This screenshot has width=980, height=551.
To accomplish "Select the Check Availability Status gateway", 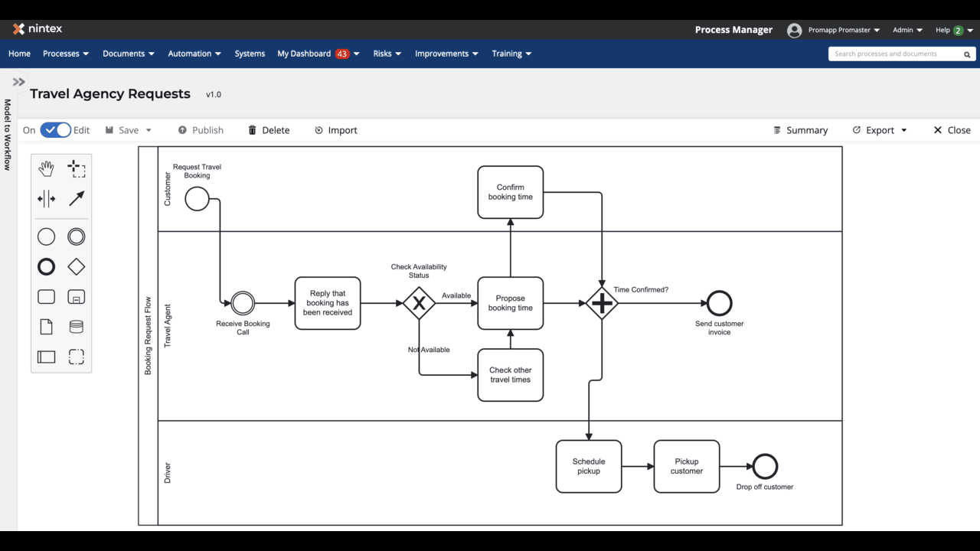I will point(419,304).
